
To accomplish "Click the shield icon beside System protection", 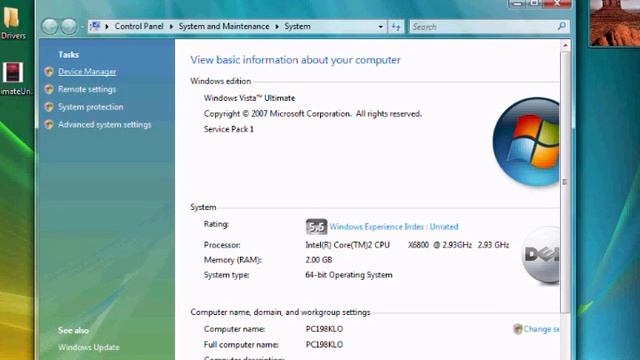I will point(49,107).
